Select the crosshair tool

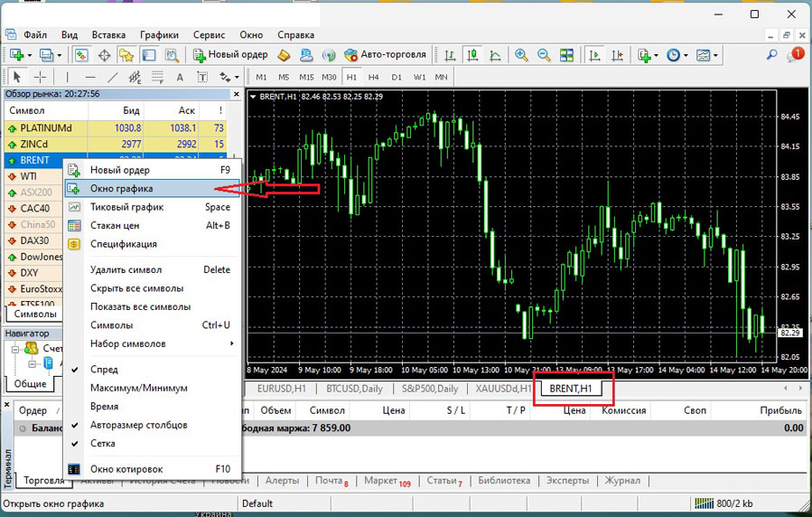click(x=40, y=77)
